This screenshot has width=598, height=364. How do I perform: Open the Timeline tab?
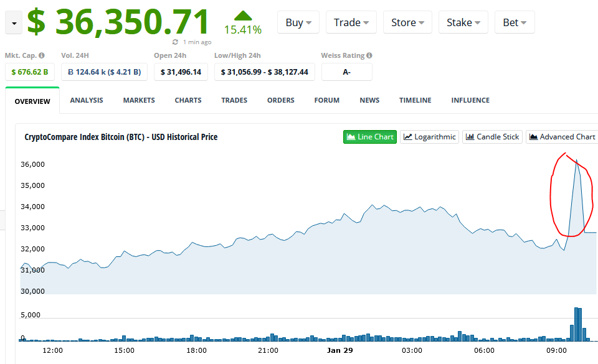415,100
